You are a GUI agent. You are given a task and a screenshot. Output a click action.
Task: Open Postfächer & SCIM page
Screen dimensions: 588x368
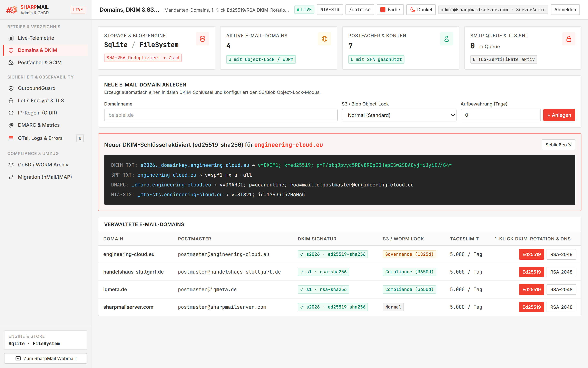[46, 63]
